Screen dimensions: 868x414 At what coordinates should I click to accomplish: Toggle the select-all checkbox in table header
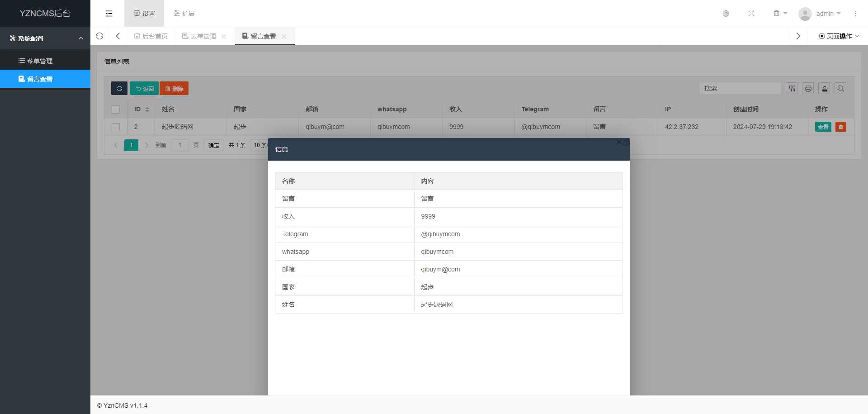pos(116,109)
